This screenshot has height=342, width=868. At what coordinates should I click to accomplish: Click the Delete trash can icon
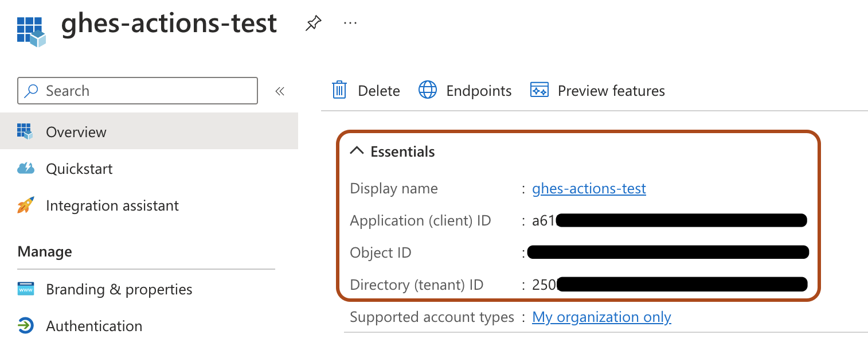(x=339, y=90)
